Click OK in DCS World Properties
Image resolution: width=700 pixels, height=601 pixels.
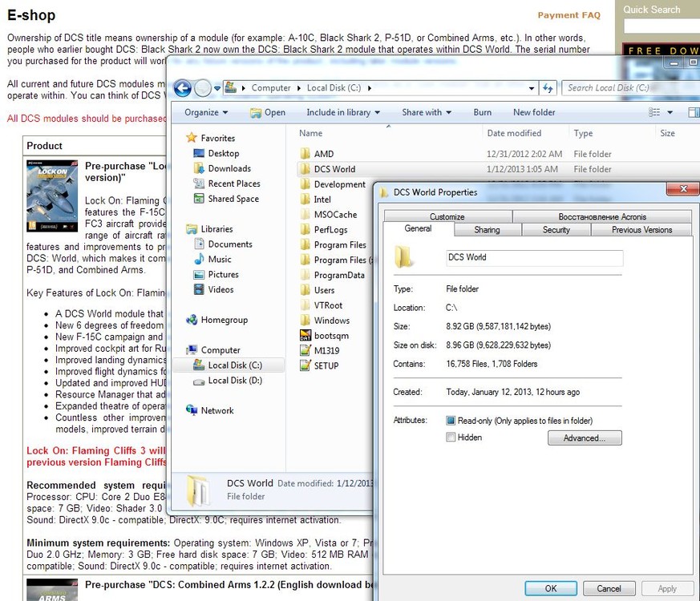pyautogui.click(x=551, y=588)
